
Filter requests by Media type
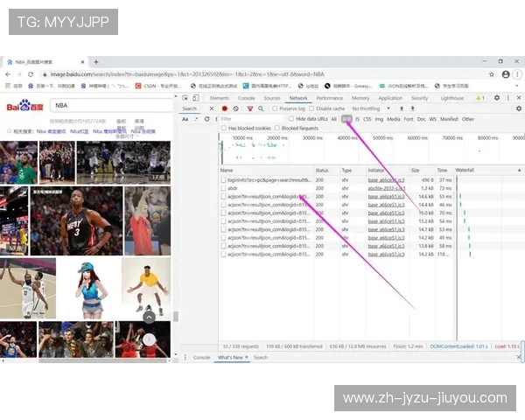click(394, 119)
